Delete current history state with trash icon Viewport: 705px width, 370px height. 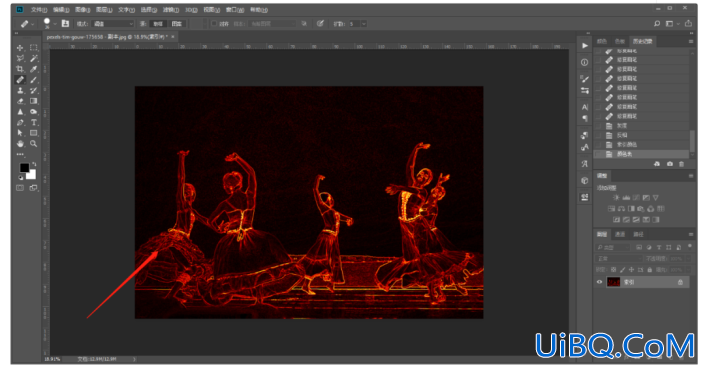click(681, 164)
